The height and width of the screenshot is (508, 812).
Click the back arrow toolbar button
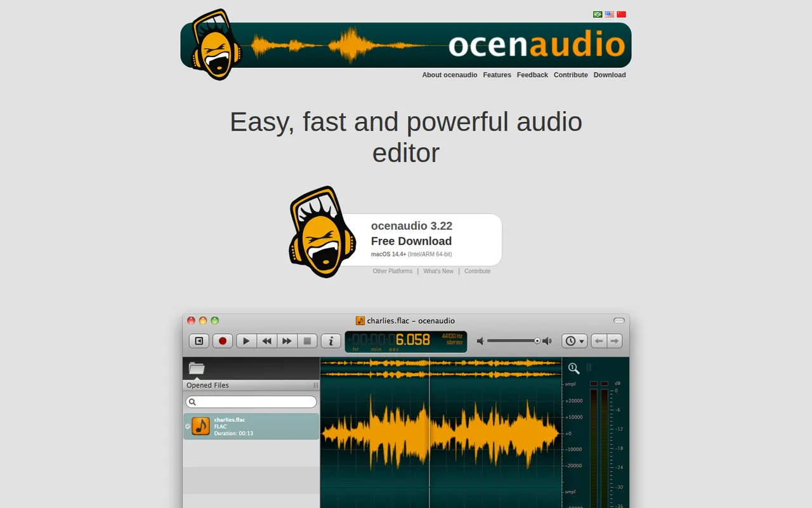pos(599,341)
